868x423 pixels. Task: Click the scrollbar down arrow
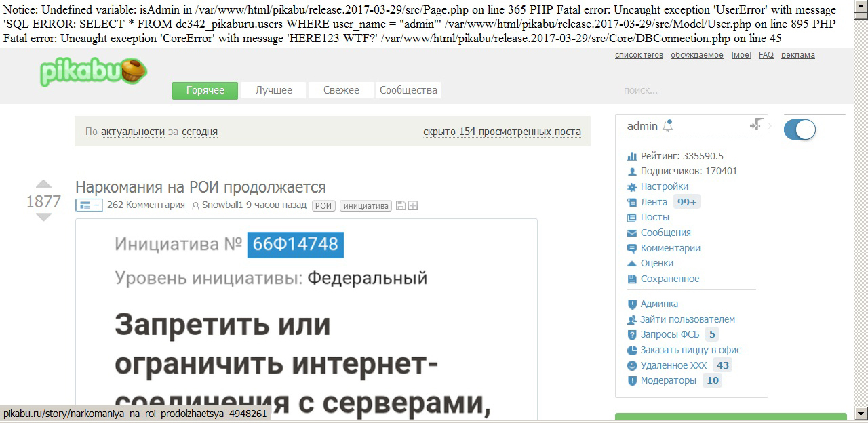(861, 413)
